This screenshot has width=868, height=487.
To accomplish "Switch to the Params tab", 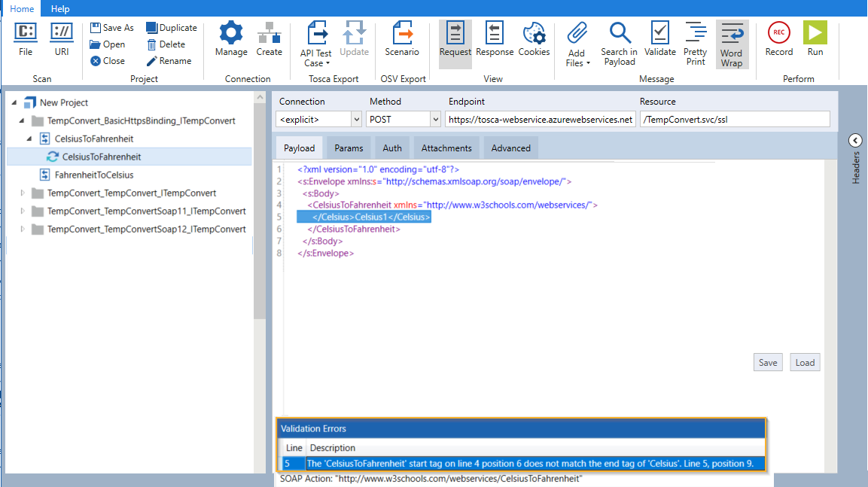I will coord(349,148).
